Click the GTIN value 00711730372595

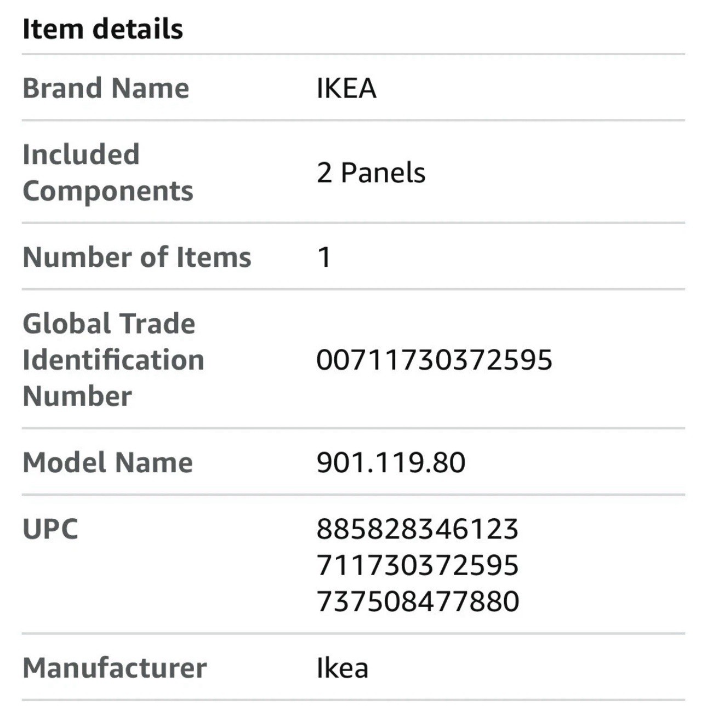(434, 360)
